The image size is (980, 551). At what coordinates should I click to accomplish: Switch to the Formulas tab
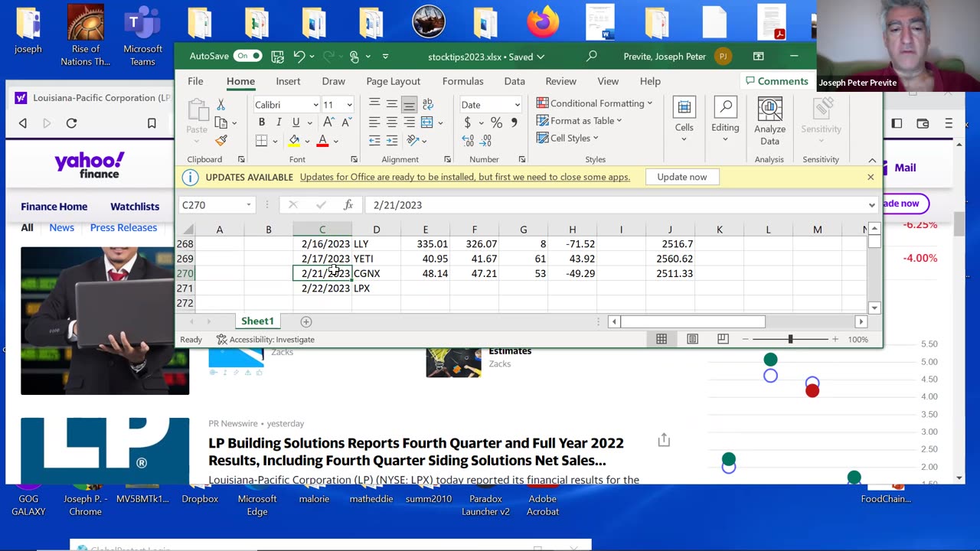click(462, 81)
